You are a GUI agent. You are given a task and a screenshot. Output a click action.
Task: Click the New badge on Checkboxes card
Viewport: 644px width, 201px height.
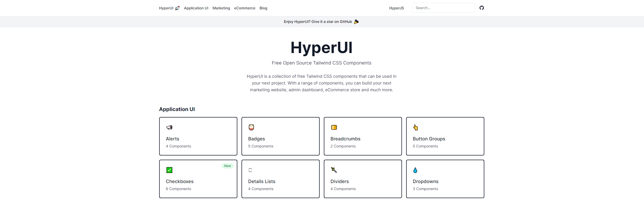227,166
